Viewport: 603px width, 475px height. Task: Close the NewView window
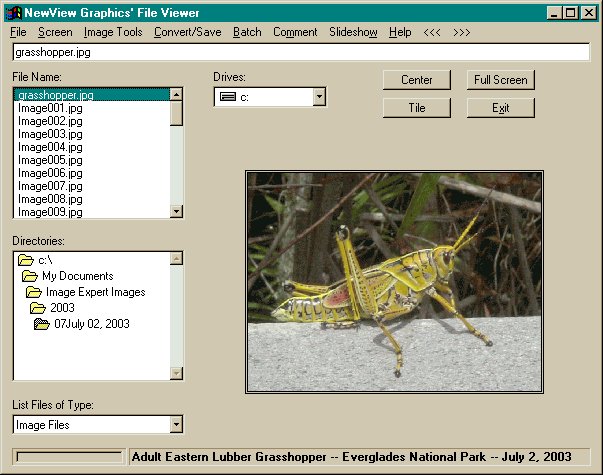point(589,13)
